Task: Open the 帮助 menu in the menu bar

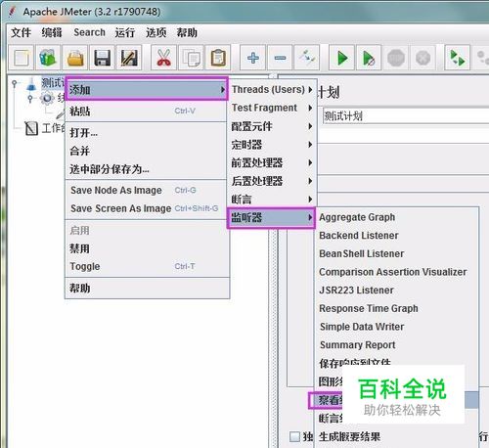Action: pyautogui.click(x=187, y=32)
